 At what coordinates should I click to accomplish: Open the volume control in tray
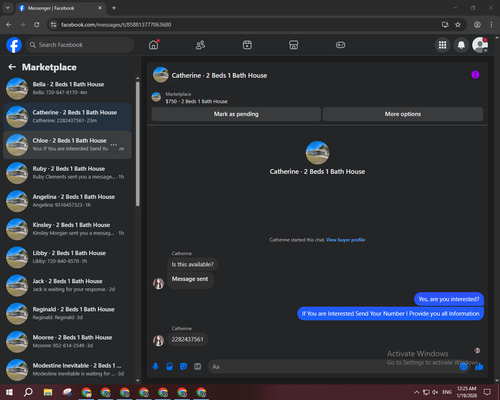(x=435, y=392)
